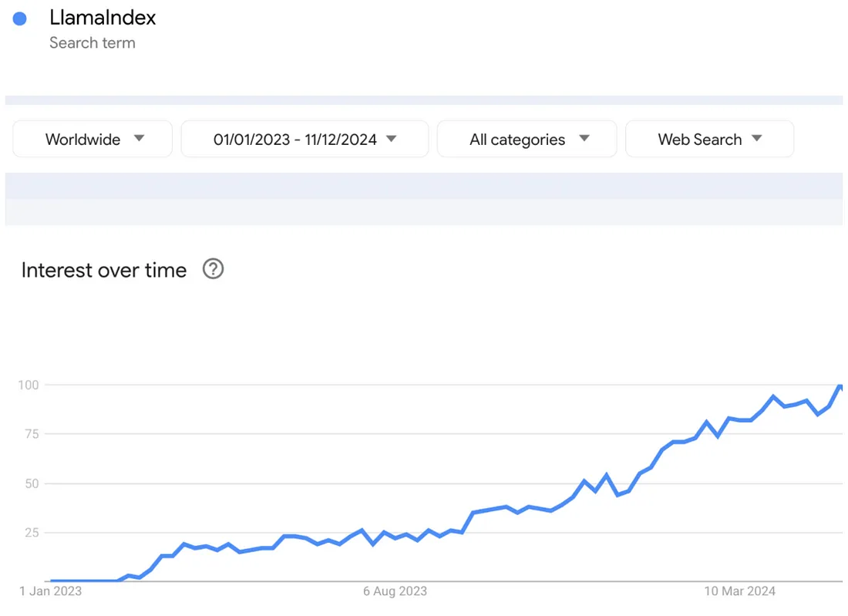848x616 pixels.
Task: Click the Search term subtitle text
Action: point(93,42)
